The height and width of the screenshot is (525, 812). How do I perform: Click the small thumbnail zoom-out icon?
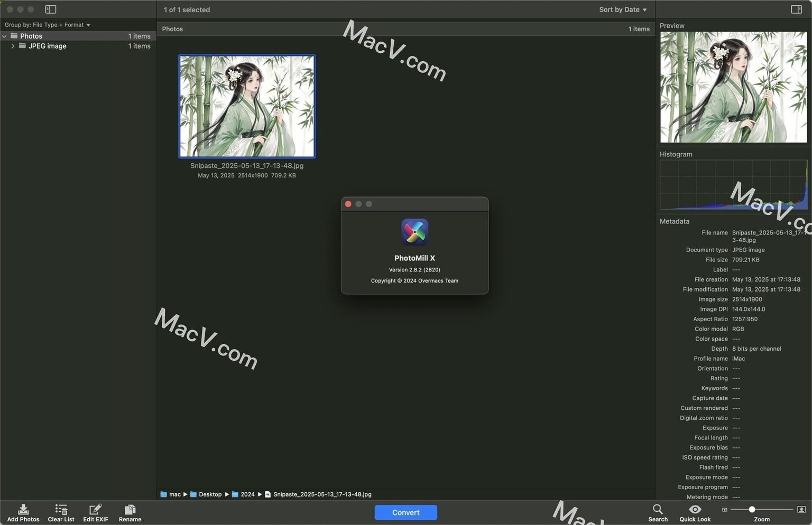[724, 510]
